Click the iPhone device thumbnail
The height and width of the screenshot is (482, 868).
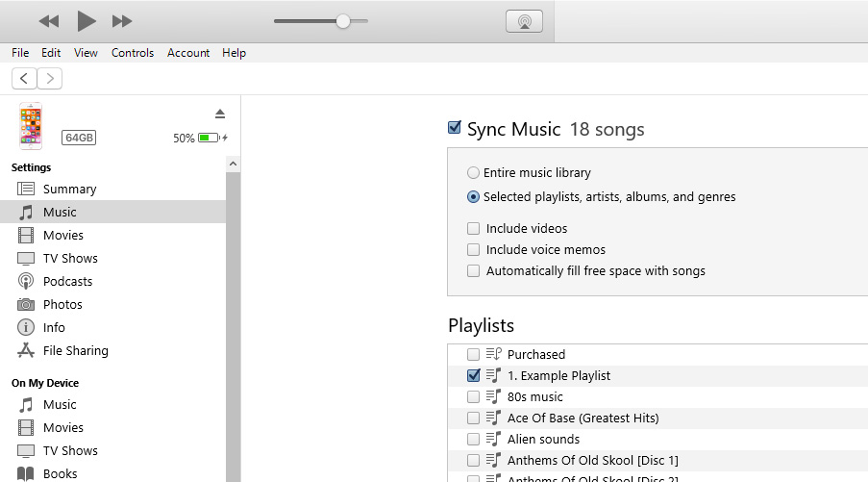point(31,126)
